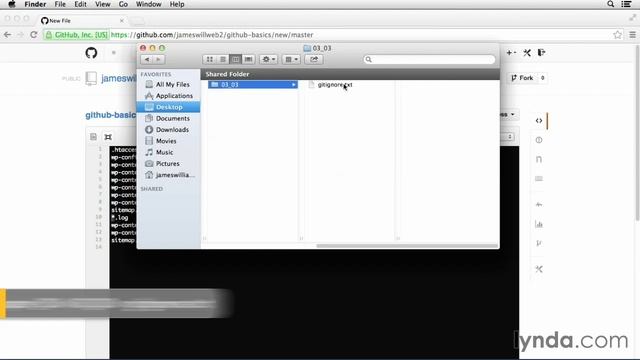Click the Finder share button

point(314,60)
